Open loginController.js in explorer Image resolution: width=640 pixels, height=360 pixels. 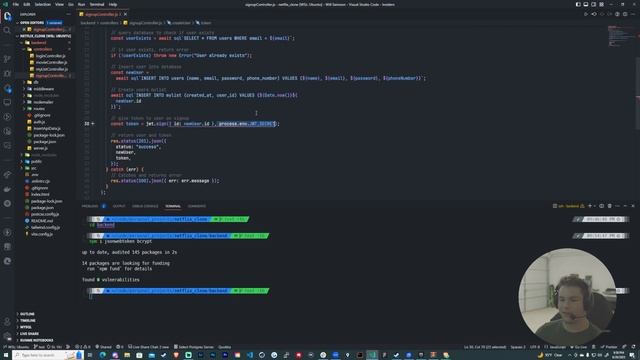point(51,56)
